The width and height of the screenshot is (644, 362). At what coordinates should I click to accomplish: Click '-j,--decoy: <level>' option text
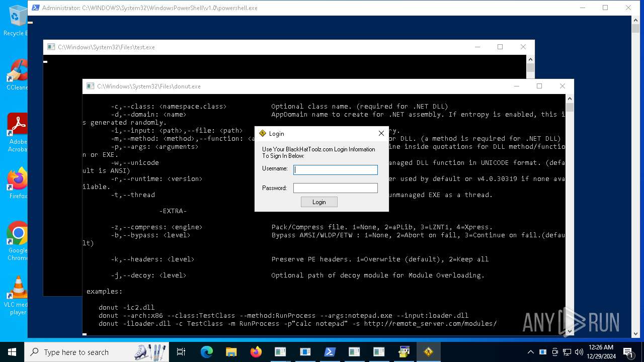[x=148, y=275]
